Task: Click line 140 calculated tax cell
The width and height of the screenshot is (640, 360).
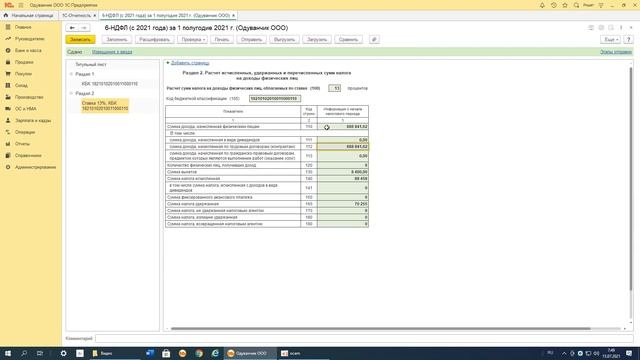Action: click(x=343, y=179)
